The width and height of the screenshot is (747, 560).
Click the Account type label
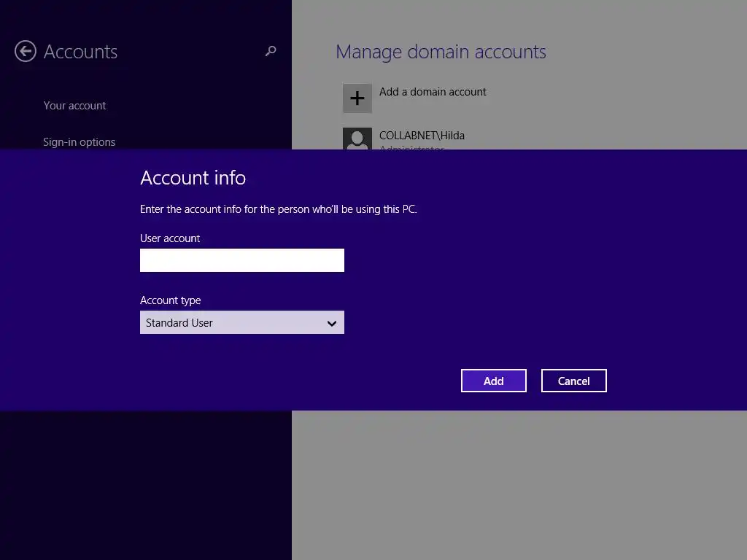tap(171, 300)
